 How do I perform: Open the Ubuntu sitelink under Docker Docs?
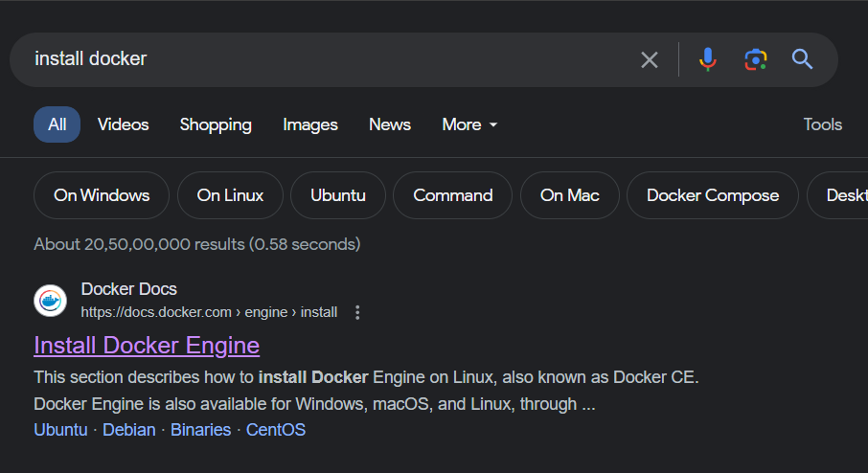tap(60, 430)
